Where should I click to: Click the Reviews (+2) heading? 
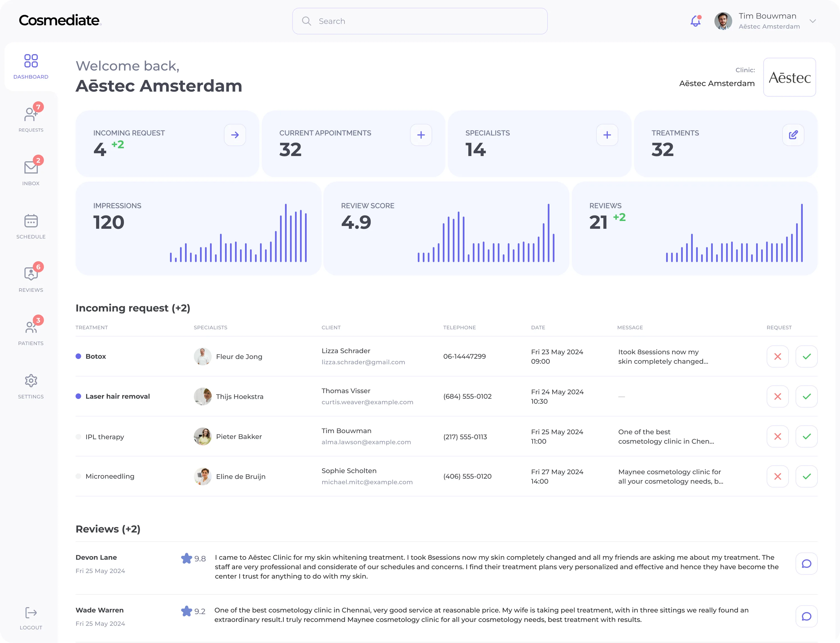[108, 529]
